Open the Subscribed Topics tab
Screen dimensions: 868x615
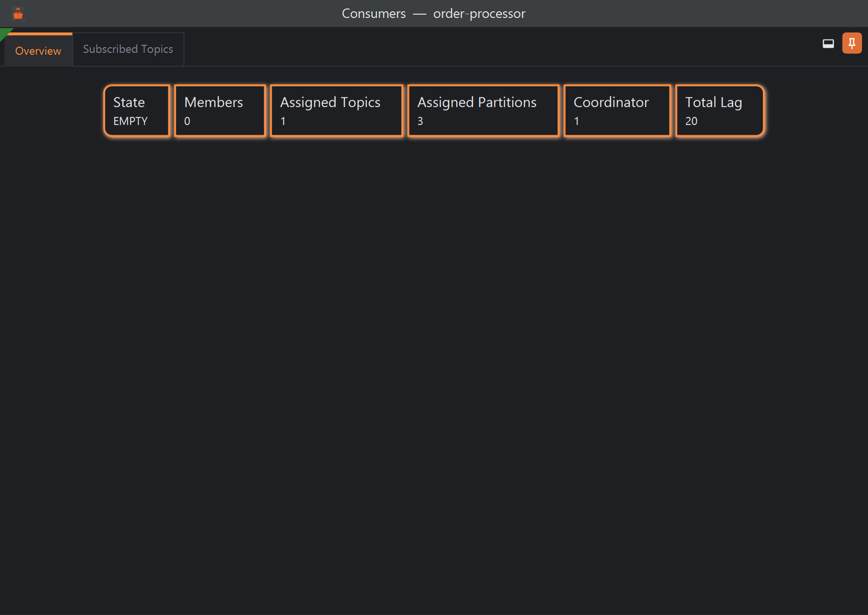(x=128, y=49)
